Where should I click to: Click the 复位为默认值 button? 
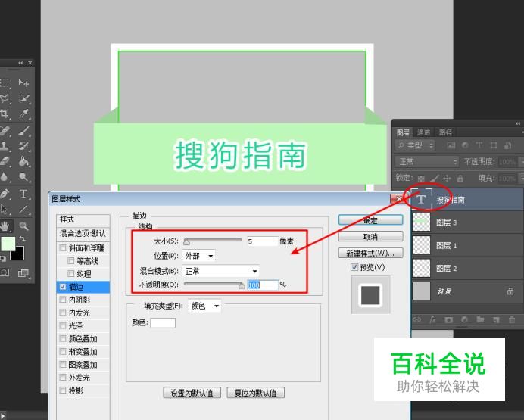256,393
